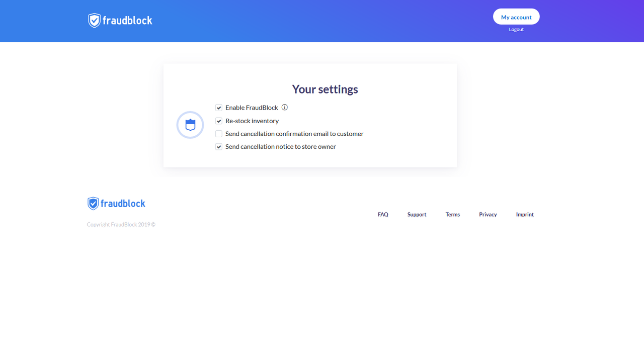Screen dimensions: 644x362
Task: Open the FAQ page
Action: pos(383,215)
